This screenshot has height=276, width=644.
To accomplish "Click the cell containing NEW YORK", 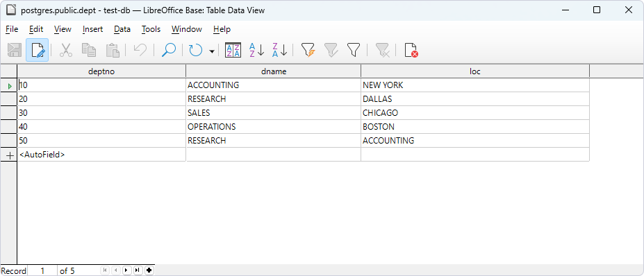I will [x=475, y=85].
